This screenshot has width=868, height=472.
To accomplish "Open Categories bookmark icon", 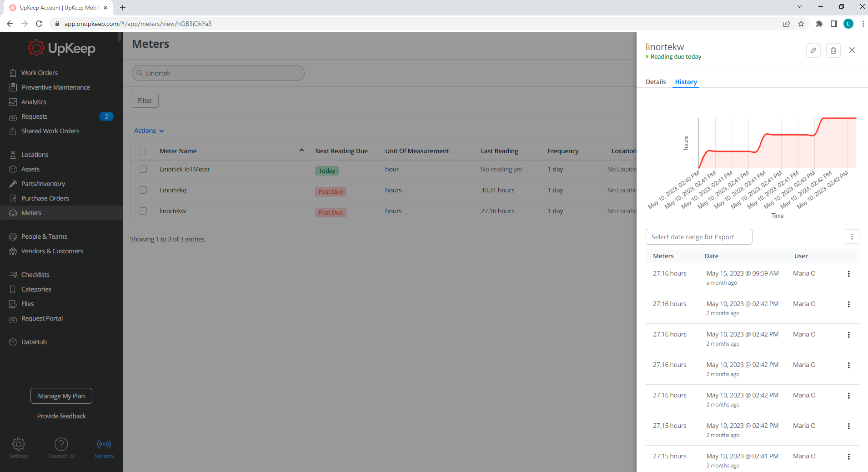I will (x=13, y=289).
